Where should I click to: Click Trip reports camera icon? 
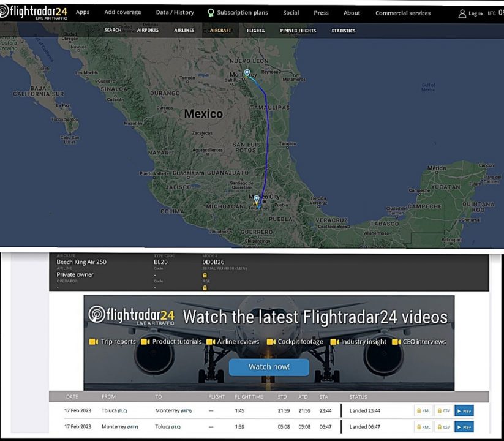click(94, 342)
